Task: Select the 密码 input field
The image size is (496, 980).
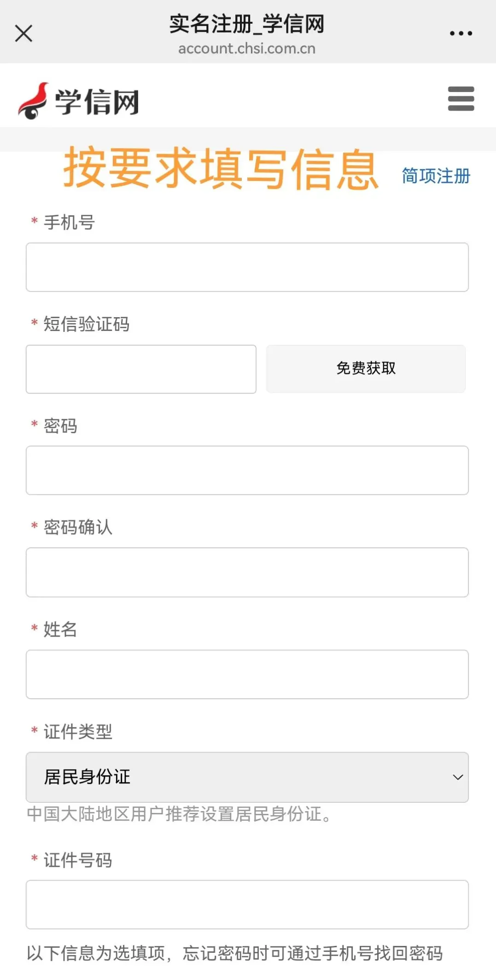Action: click(247, 470)
